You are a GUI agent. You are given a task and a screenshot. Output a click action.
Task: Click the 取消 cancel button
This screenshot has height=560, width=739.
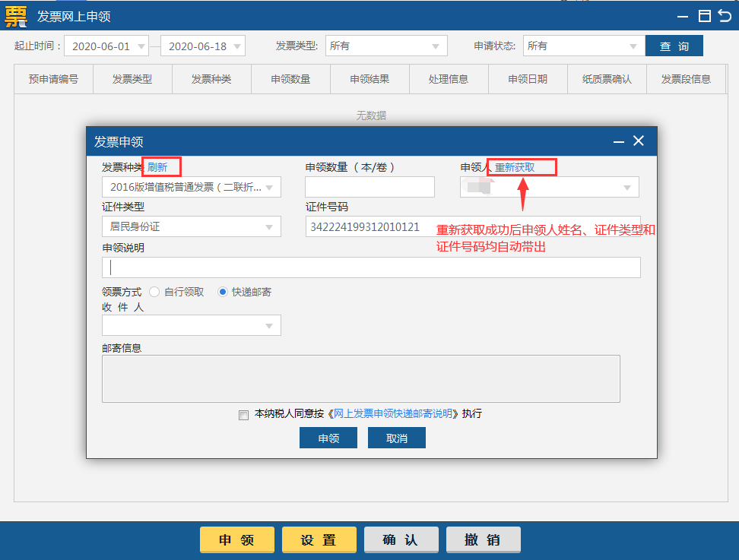tap(397, 438)
